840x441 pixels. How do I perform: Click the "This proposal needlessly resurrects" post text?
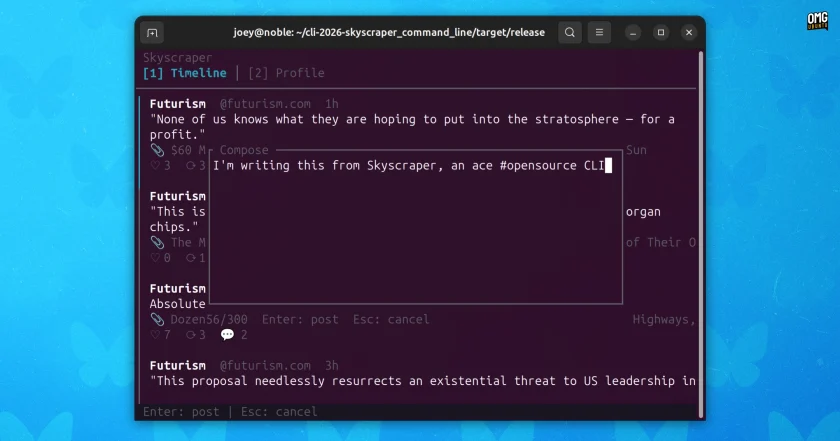[x=423, y=381]
